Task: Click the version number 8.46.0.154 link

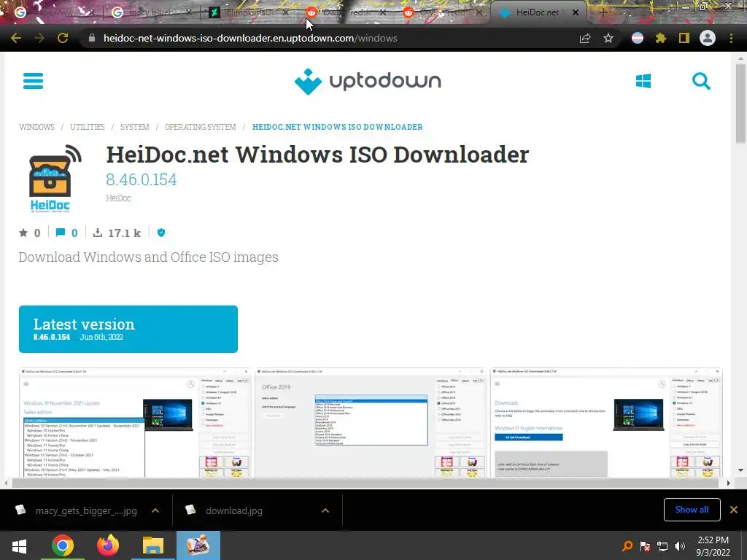Action: (x=142, y=179)
